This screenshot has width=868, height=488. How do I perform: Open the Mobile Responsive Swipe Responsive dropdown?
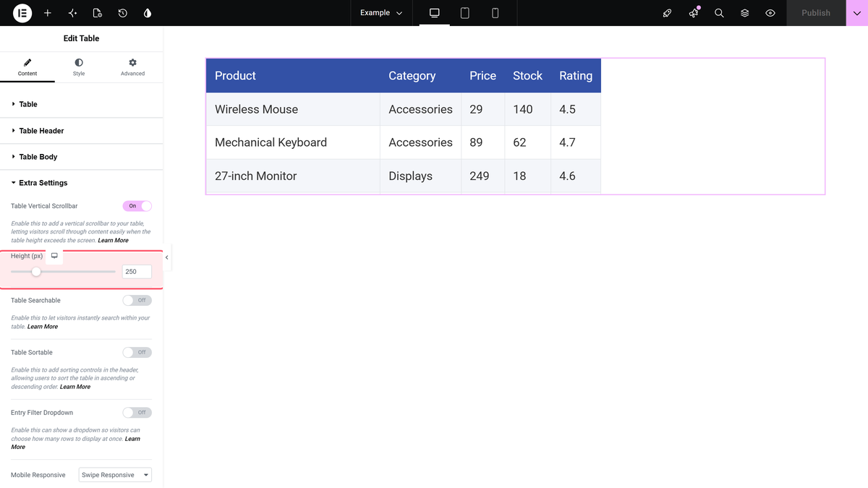(x=116, y=475)
